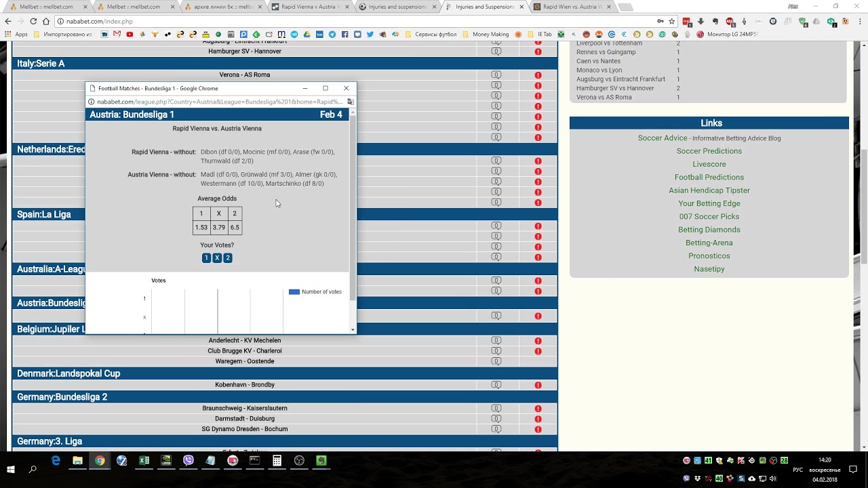This screenshot has width=868, height=488.
Task: Open IE Tab bookmark
Action: pos(540,34)
